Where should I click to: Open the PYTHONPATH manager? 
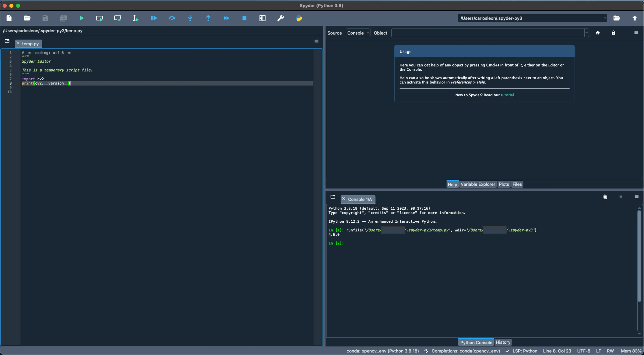click(299, 18)
